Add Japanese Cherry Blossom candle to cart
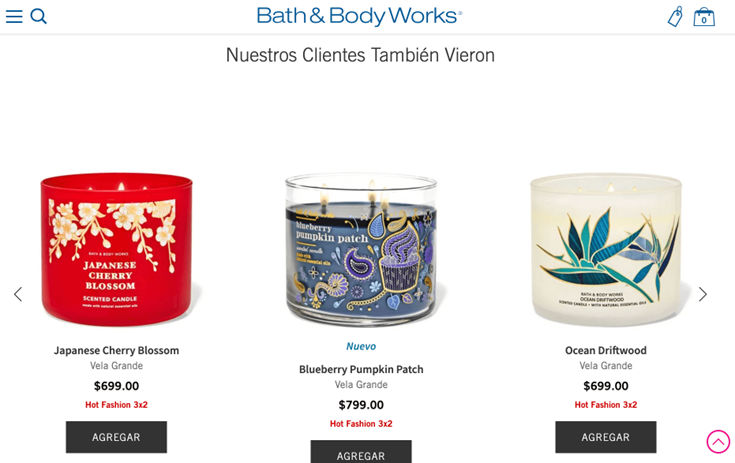The height and width of the screenshot is (463, 735). coord(116,437)
